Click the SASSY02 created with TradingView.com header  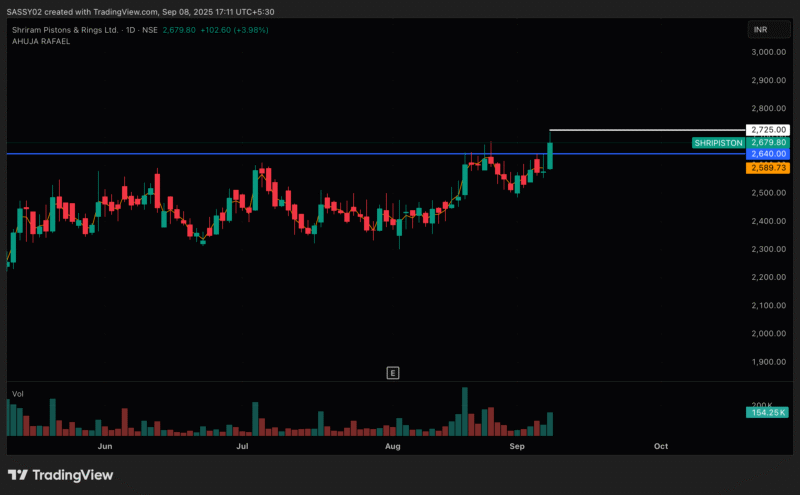[140, 11]
